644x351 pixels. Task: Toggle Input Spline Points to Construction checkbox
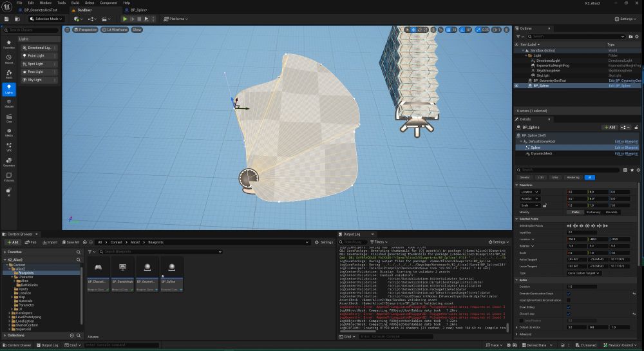tap(569, 300)
